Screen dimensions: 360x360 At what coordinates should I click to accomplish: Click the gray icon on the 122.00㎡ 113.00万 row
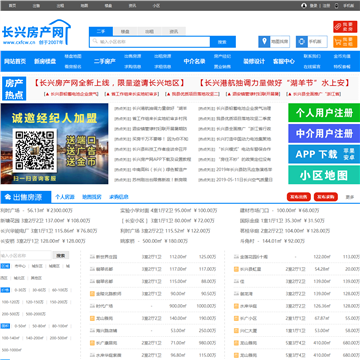click(236, 257)
